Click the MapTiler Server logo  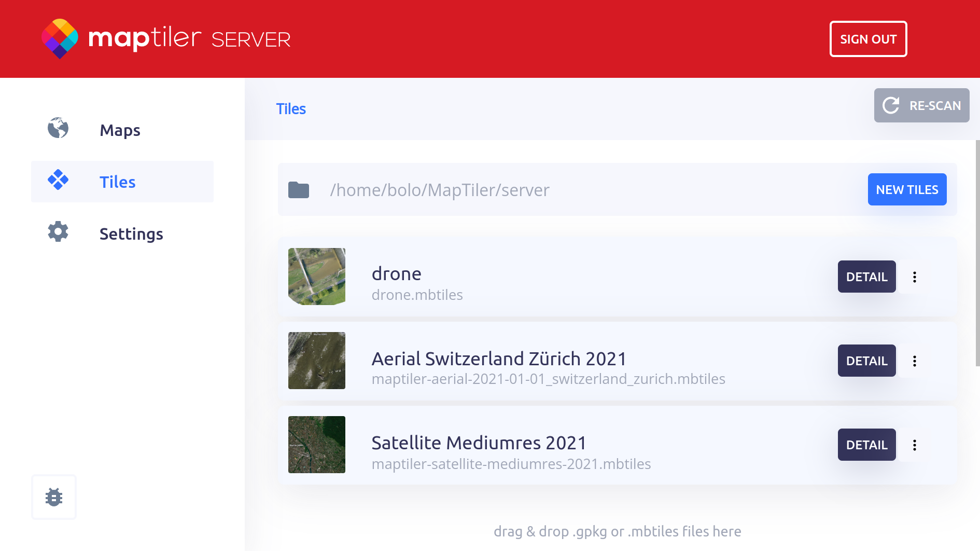(166, 39)
